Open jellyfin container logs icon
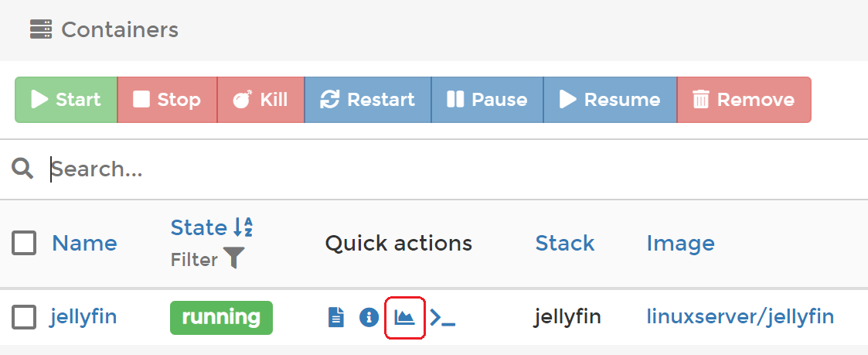This screenshot has width=868, height=355. pyautogui.click(x=335, y=317)
